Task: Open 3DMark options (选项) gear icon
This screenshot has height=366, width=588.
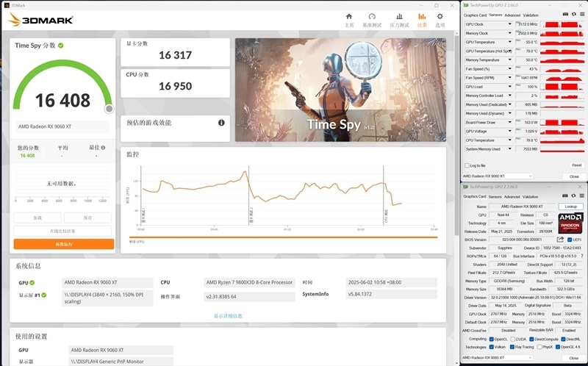Action: [x=440, y=16]
